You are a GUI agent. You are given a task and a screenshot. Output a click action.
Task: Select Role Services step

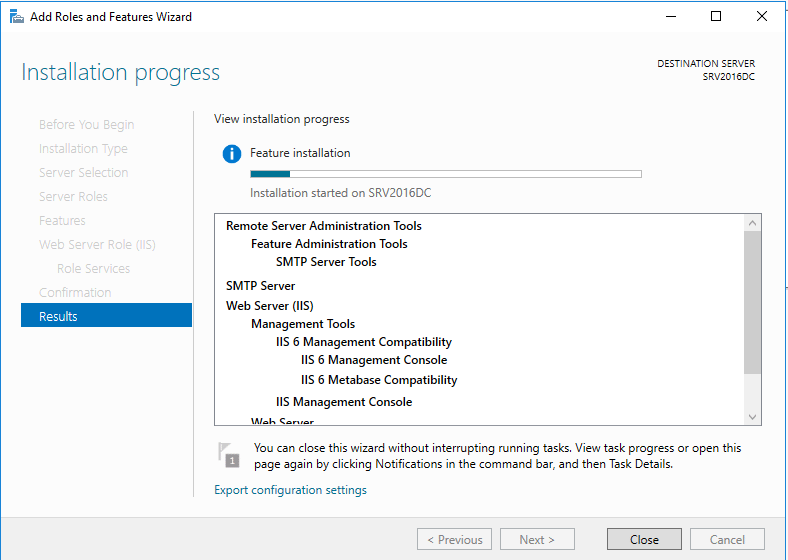click(x=93, y=268)
